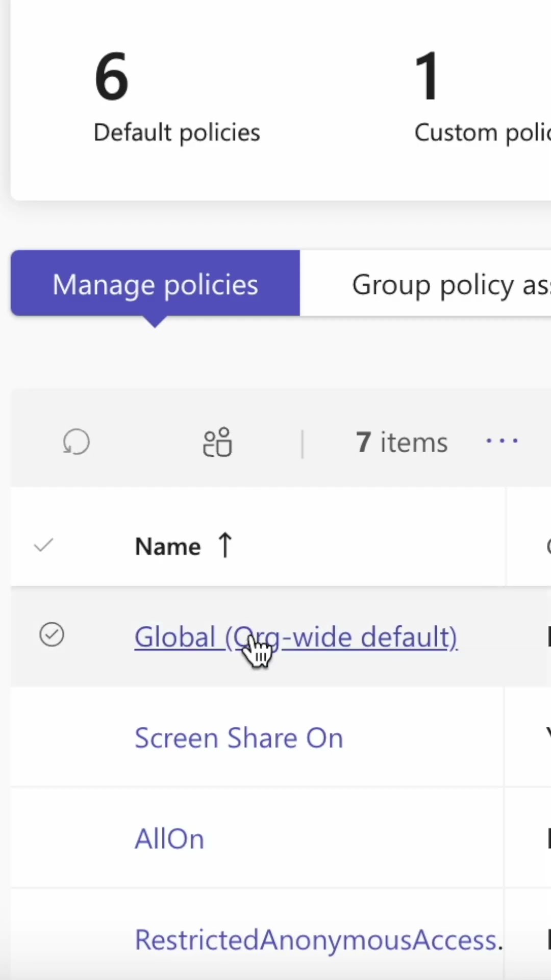Click the 7 items count label
Image resolution: width=551 pixels, height=980 pixels.
click(402, 442)
